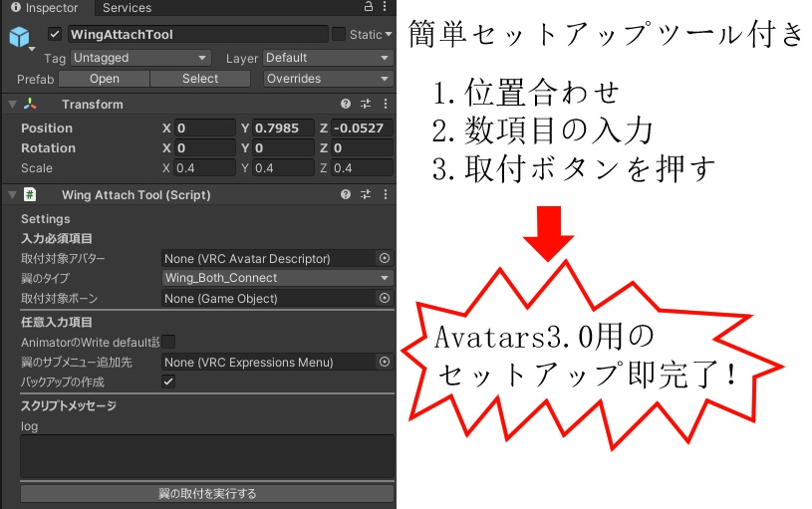Viewport: 812px width, 509px height.
Task: Open the Inspector tab options menu
Action: 385,6
